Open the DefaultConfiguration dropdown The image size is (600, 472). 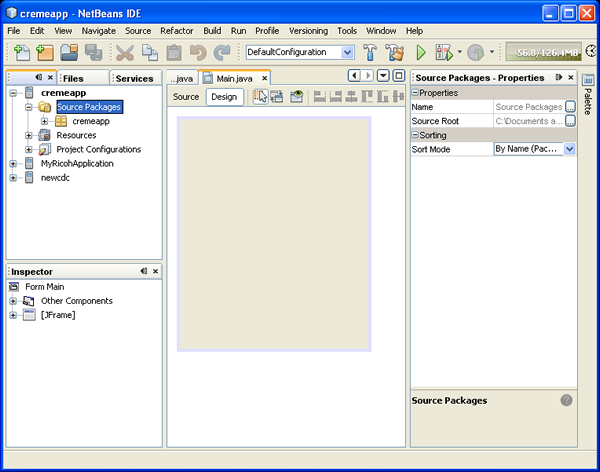tap(348, 52)
